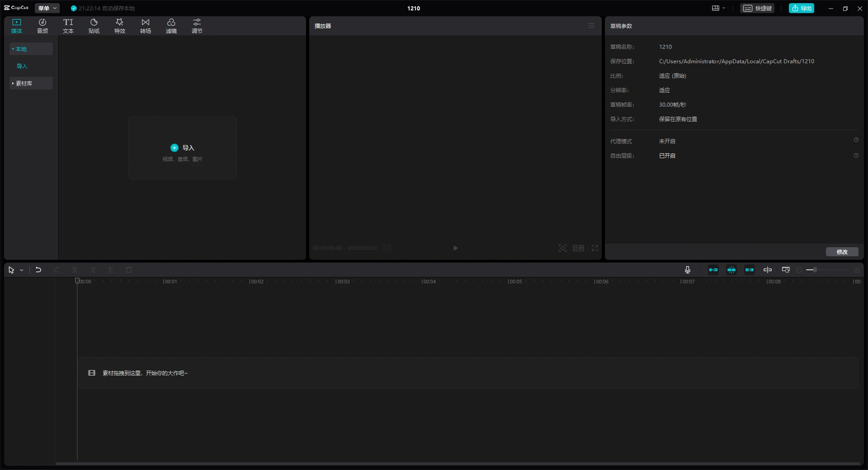
Task: Select the pointer selection tool
Action: pos(11,270)
